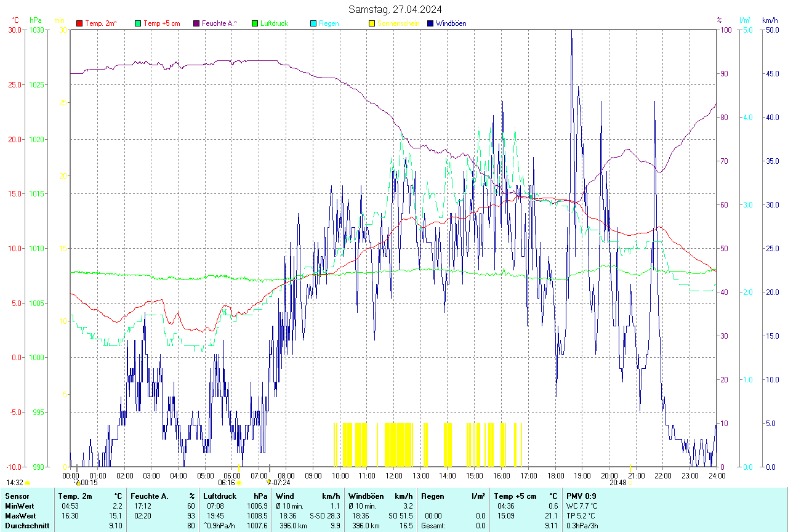Image resolution: width=788 pixels, height=532 pixels.
Task: Click the Gesamt: rain total label
Action: (x=433, y=526)
